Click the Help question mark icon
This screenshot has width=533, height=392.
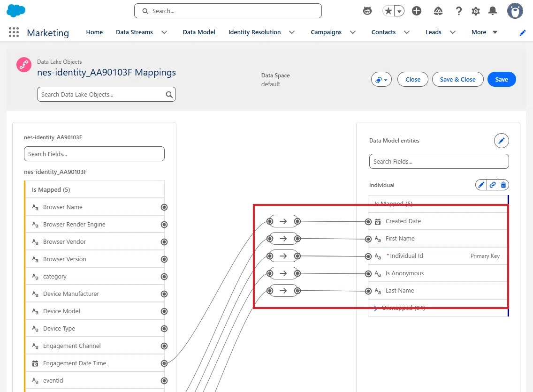click(458, 11)
